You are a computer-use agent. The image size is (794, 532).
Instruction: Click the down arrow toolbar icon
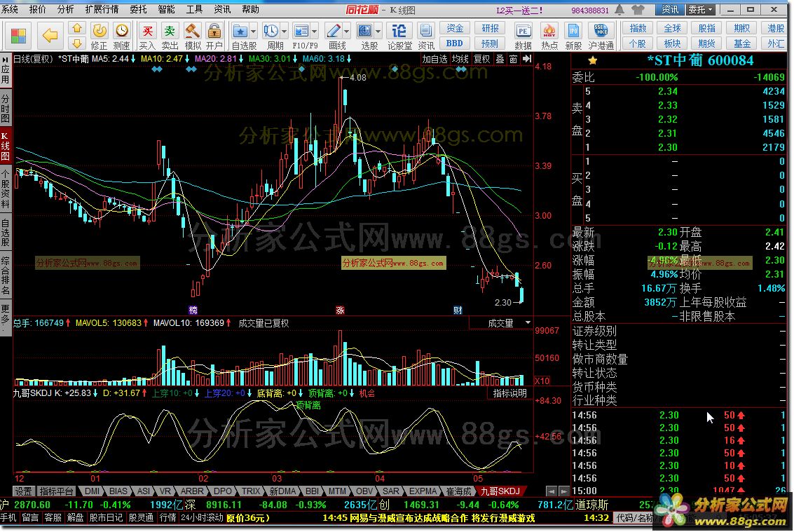(77, 43)
